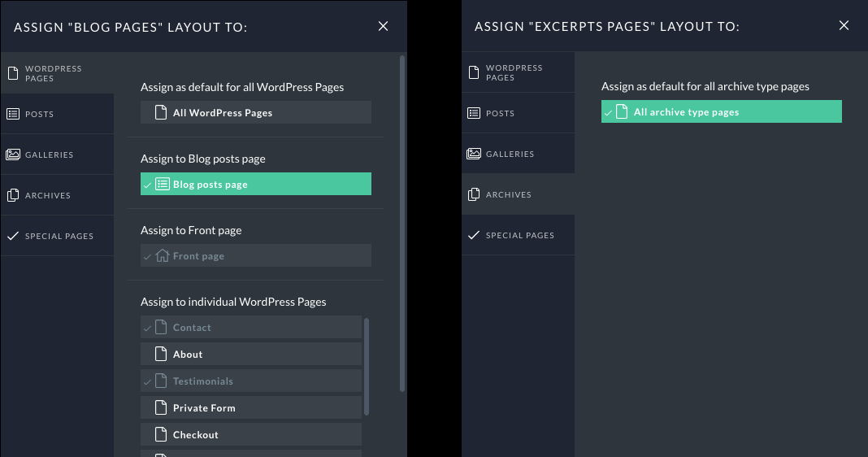868x457 pixels.
Task: Open Posts tab in Blog Pages dialog
Action: click(x=58, y=114)
